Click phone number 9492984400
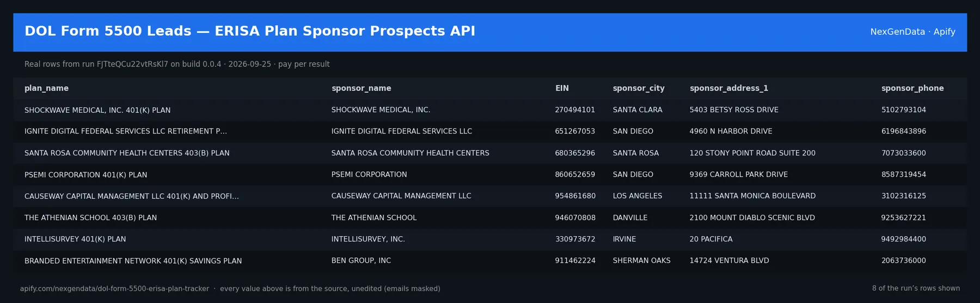The height and width of the screenshot is (303, 980). pos(904,239)
